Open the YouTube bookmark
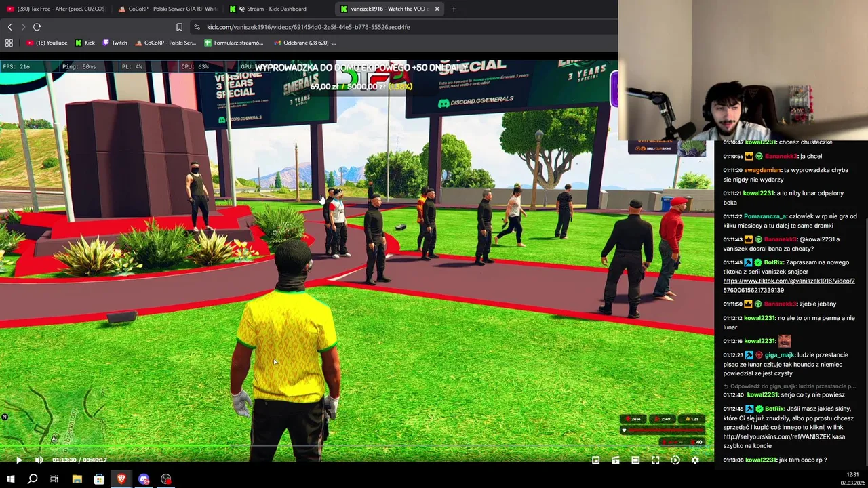 tap(47, 43)
